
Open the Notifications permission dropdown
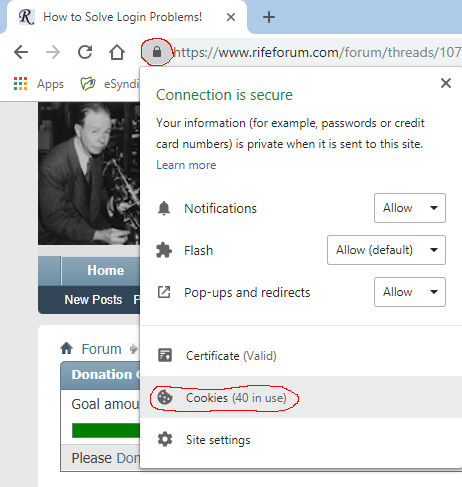pos(410,208)
